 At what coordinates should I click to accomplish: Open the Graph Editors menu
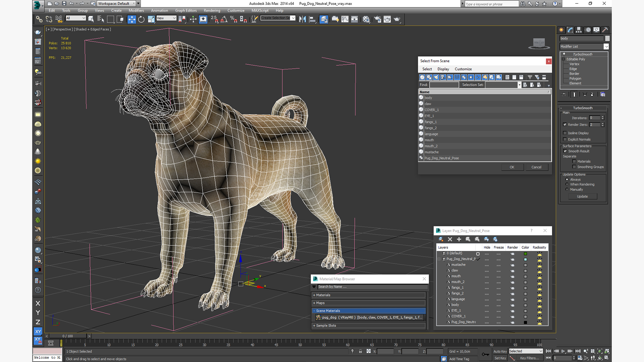(186, 10)
